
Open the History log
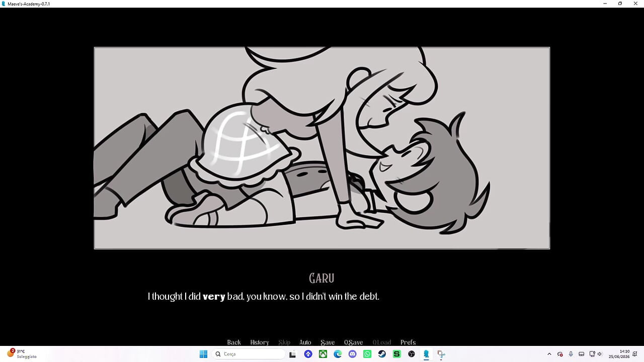pyautogui.click(x=260, y=342)
